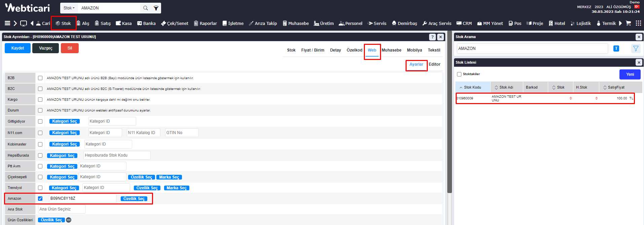Viewport: 644px width, 225px height.
Task: Open the Satış module
Action: point(103,23)
